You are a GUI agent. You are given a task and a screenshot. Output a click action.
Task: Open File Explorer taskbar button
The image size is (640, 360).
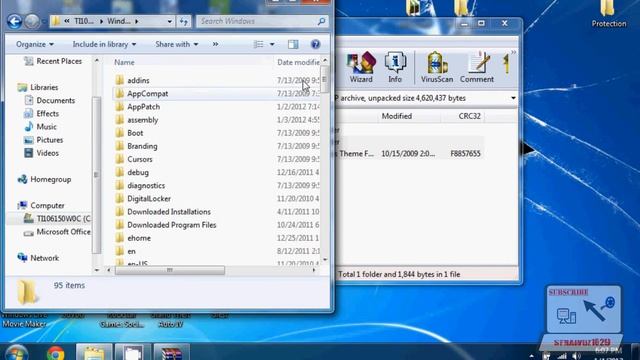pyautogui.click(x=94, y=353)
